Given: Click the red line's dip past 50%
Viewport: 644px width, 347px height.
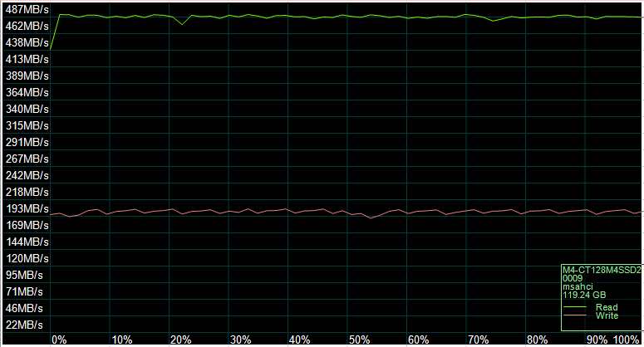Looking at the screenshot, I should tap(371, 217).
